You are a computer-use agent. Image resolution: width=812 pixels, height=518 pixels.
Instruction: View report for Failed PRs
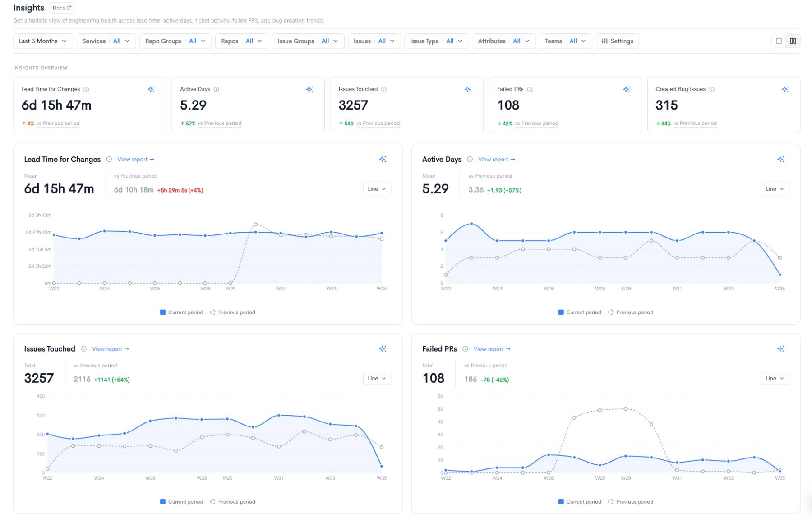pyautogui.click(x=492, y=348)
